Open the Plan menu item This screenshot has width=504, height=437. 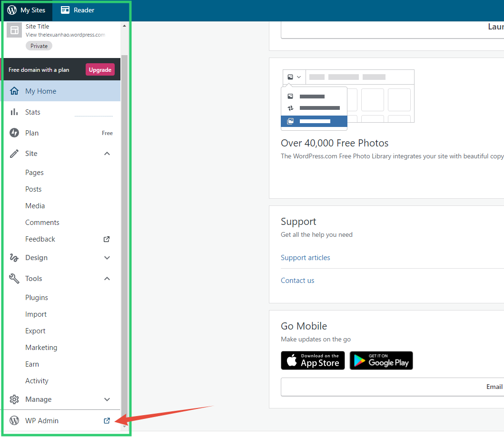pyautogui.click(x=61, y=133)
